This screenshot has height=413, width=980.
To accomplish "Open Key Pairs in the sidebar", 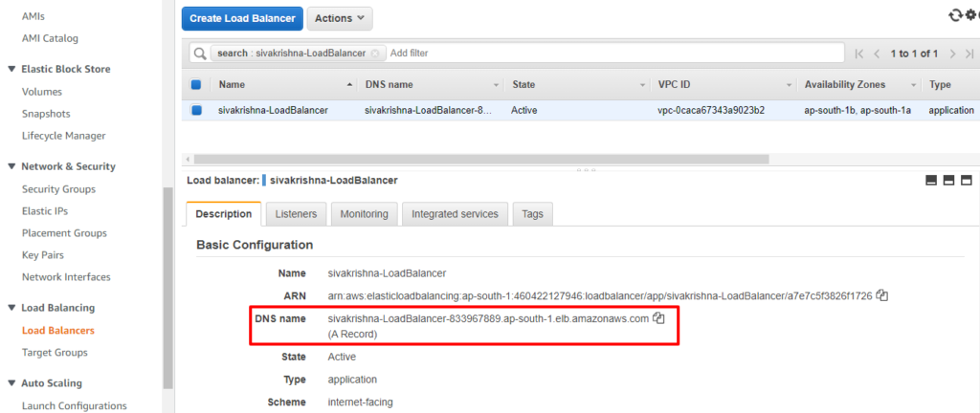I will coord(43,255).
